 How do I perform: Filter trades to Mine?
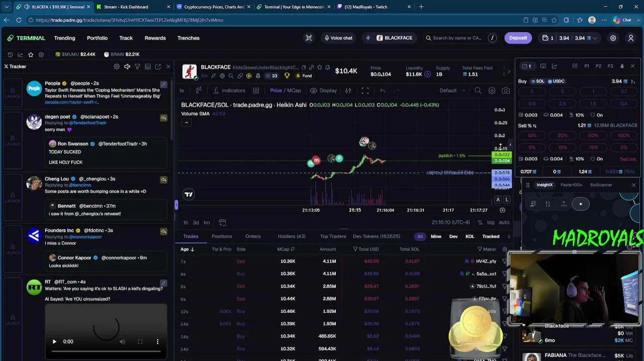click(436, 237)
